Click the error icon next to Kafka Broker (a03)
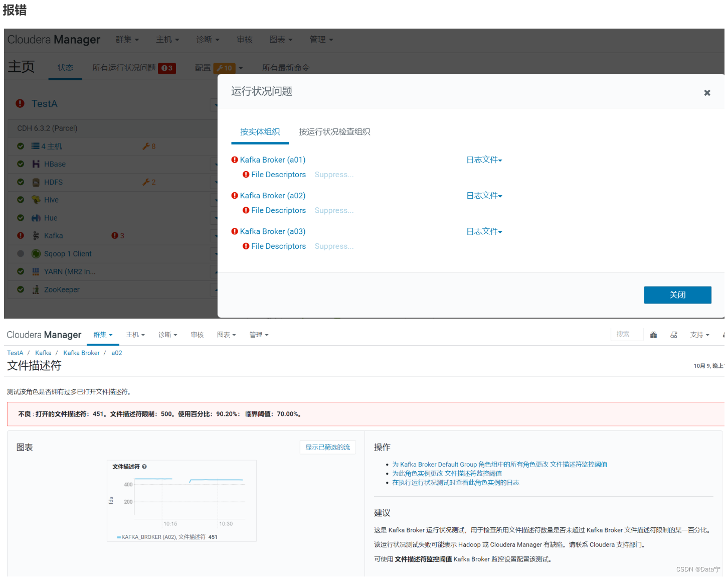The width and height of the screenshot is (728, 577). [x=235, y=231]
